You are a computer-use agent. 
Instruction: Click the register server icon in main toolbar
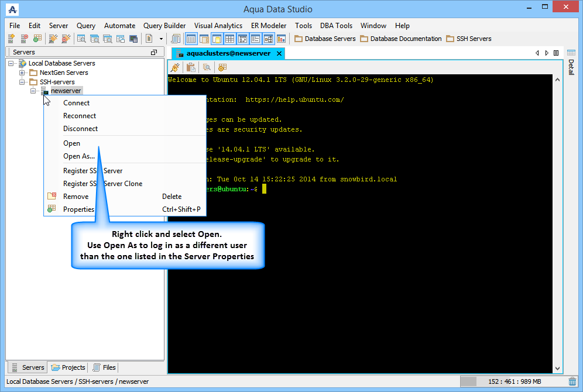tap(12, 39)
